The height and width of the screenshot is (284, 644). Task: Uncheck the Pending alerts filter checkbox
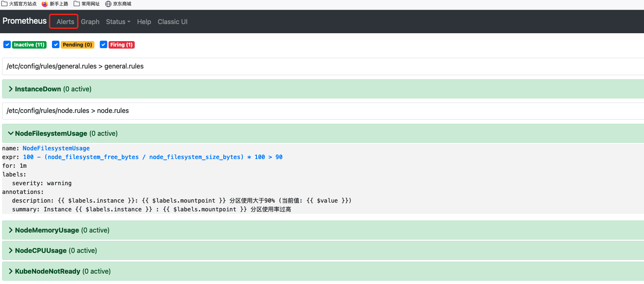pyautogui.click(x=55, y=44)
